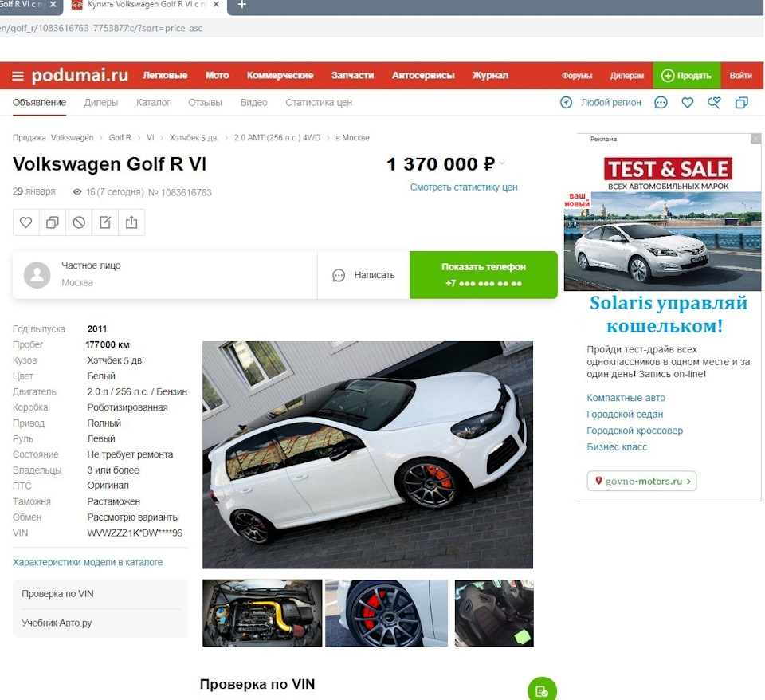
Task: Add the listing to favorites with heart button
Action: pyautogui.click(x=25, y=222)
